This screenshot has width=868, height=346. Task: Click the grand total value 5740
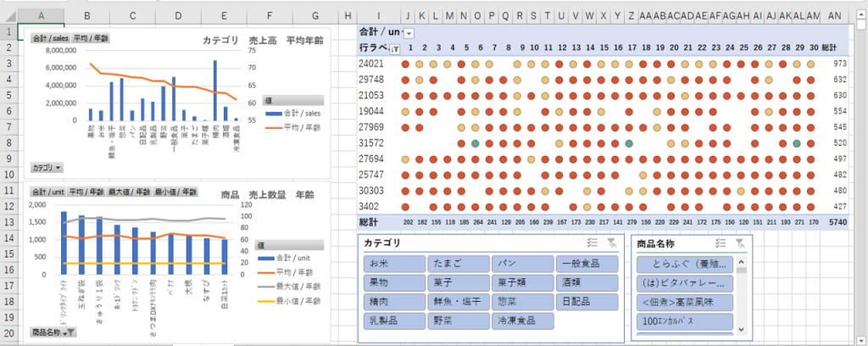837,222
